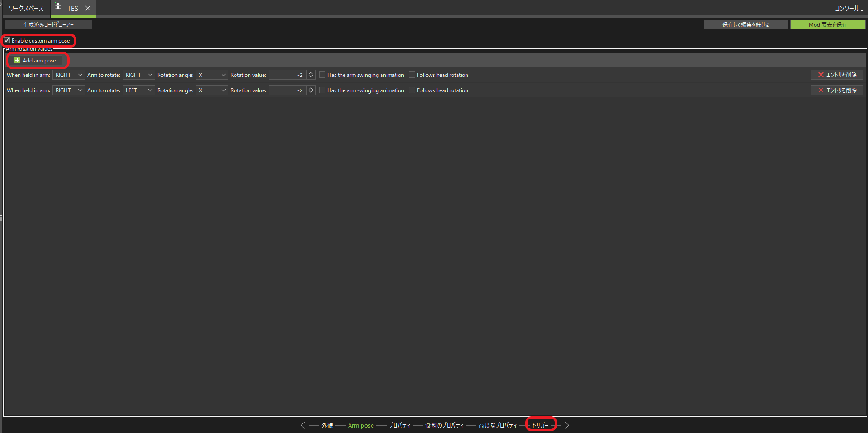Click the TEST tab item icon

pyautogui.click(x=58, y=7)
